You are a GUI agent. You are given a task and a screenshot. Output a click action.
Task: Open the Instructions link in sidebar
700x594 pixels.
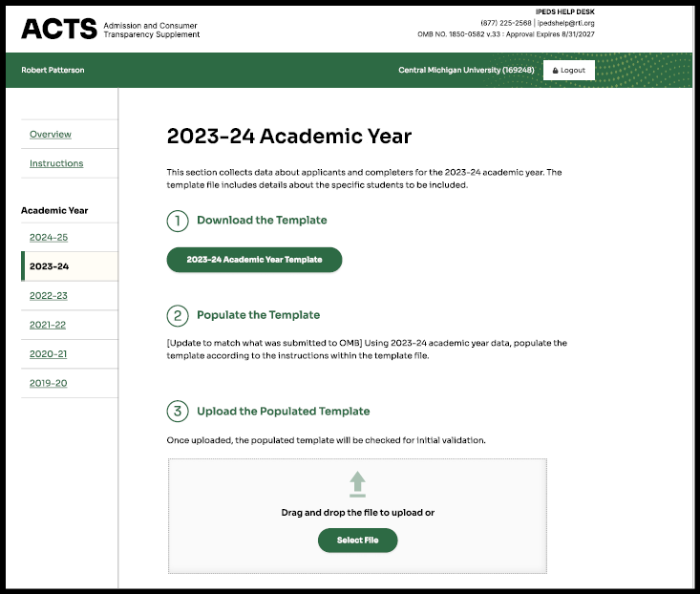[x=56, y=163]
